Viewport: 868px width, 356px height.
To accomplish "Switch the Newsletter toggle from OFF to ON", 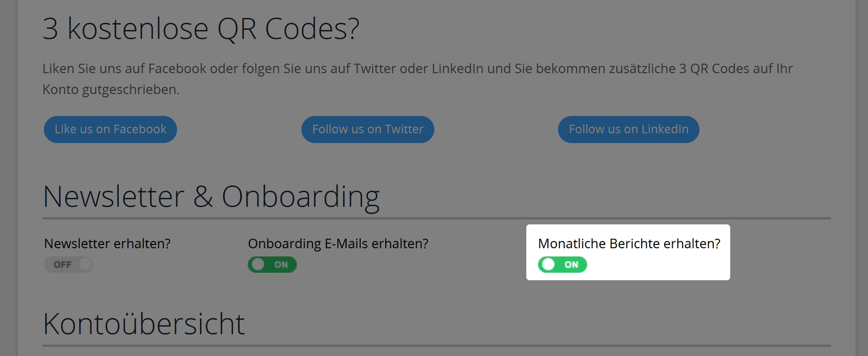I will pos(68,264).
